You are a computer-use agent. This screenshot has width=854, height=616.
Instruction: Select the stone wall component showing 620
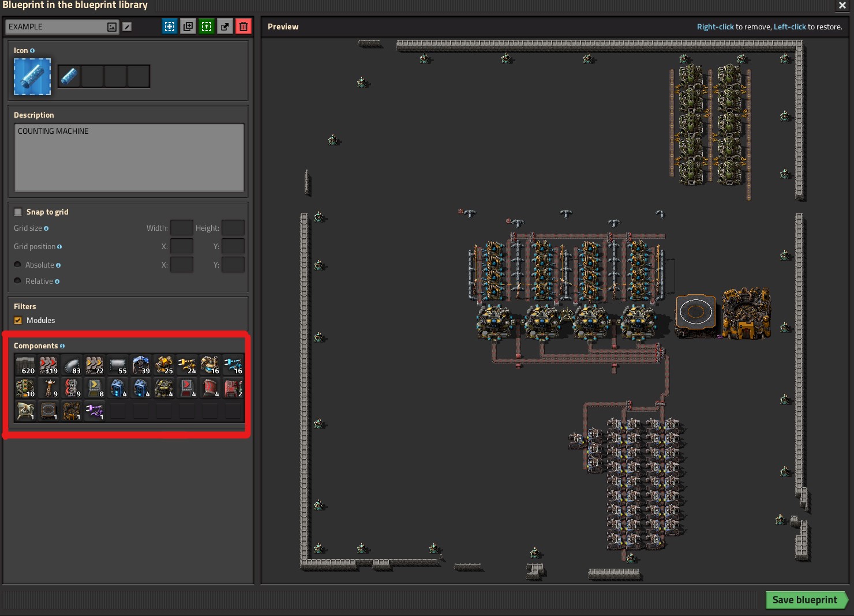(25, 365)
